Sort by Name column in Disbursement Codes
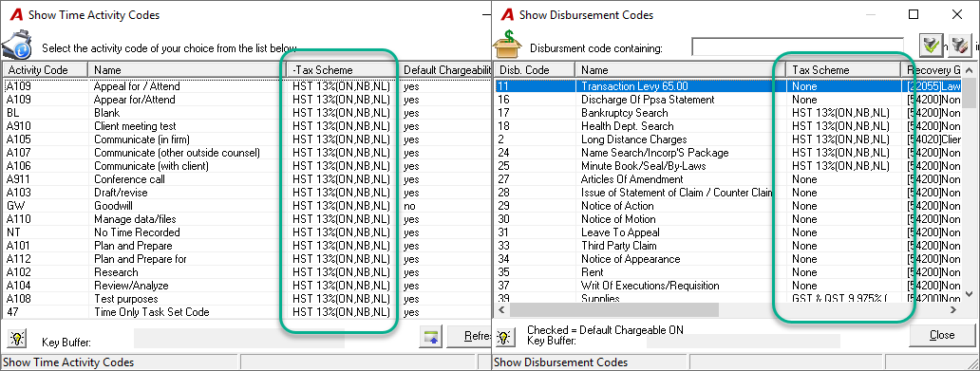 tap(680, 70)
